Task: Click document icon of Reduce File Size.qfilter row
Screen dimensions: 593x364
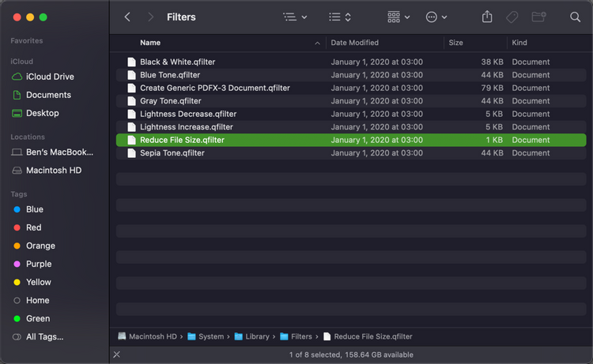Action: point(131,140)
